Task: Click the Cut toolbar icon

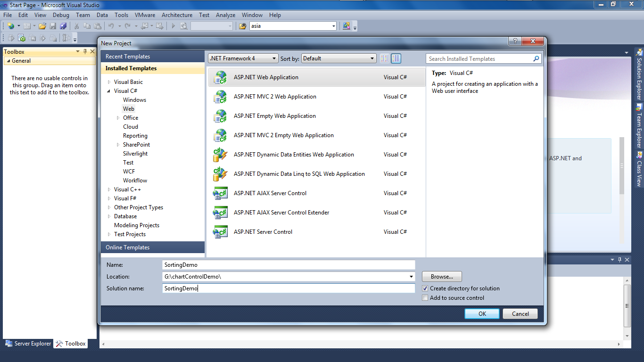Action: pos(76,26)
